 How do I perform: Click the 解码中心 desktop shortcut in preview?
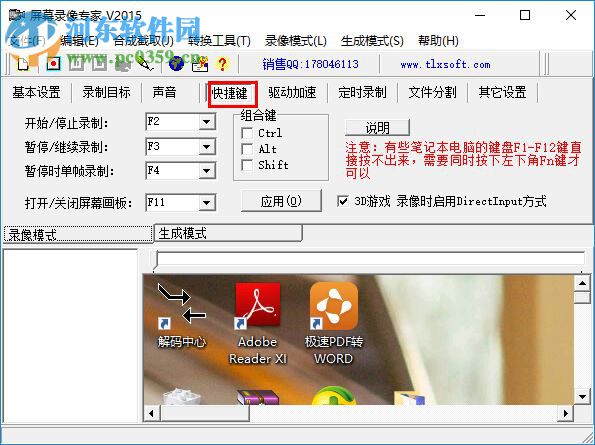tap(181, 316)
